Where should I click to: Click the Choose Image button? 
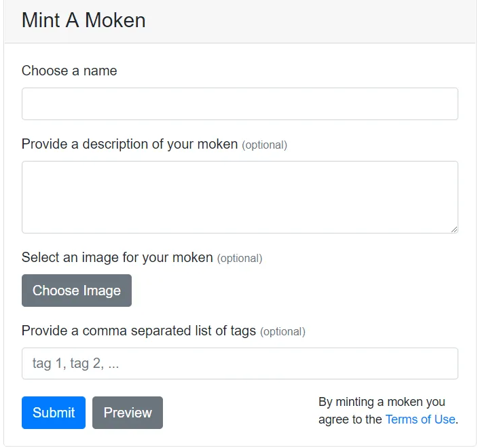click(77, 291)
